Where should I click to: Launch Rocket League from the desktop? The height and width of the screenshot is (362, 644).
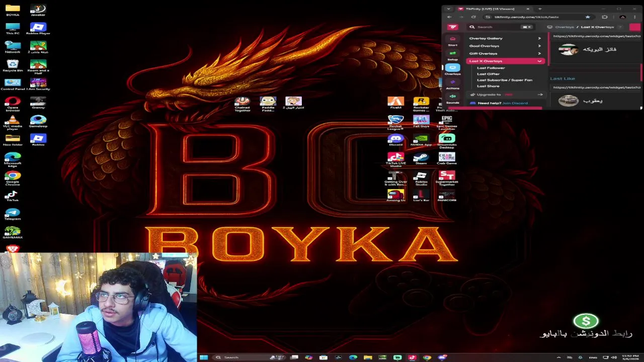point(395,123)
